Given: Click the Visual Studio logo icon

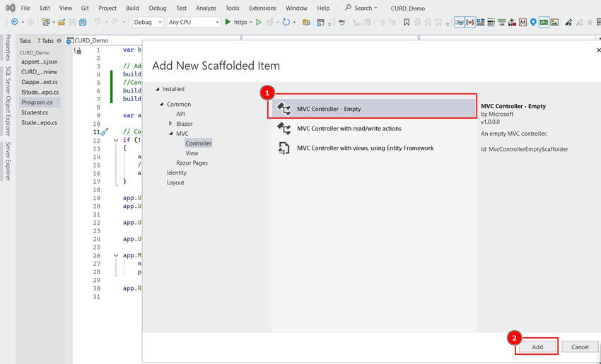Looking at the screenshot, I should 11,8.
